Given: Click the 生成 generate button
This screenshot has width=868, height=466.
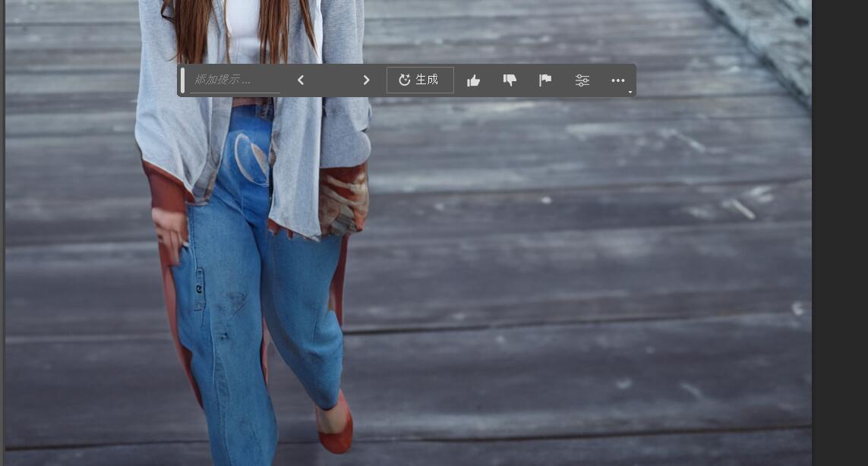Looking at the screenshot, I should point(420,80).
